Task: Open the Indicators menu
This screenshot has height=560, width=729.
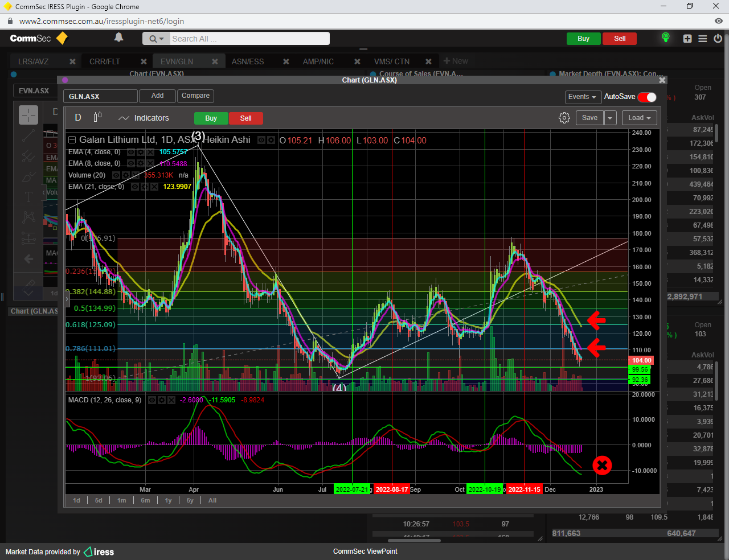Action: tap(144, 118)
